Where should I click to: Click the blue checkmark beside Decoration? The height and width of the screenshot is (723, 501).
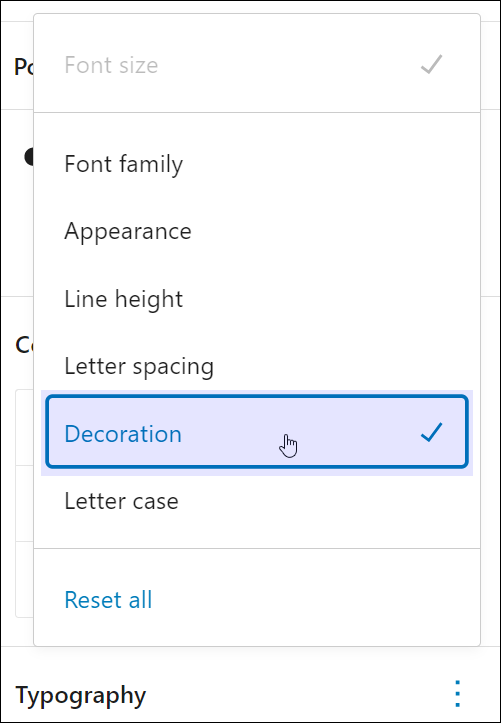431,433
